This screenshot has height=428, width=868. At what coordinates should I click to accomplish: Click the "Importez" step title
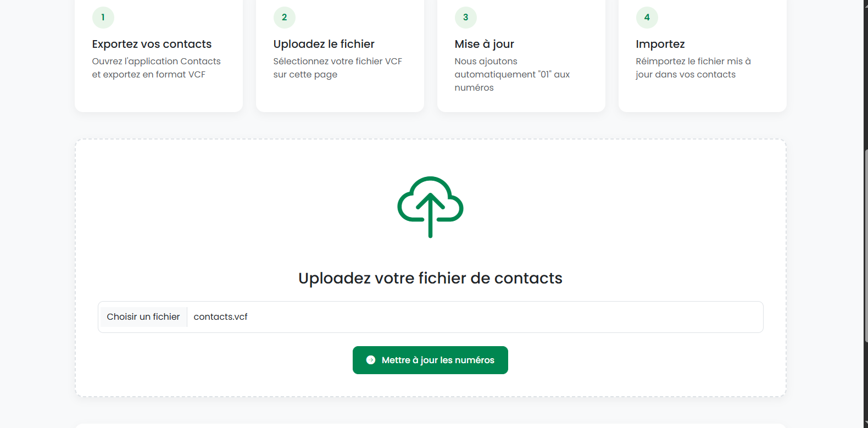point(660,44)
